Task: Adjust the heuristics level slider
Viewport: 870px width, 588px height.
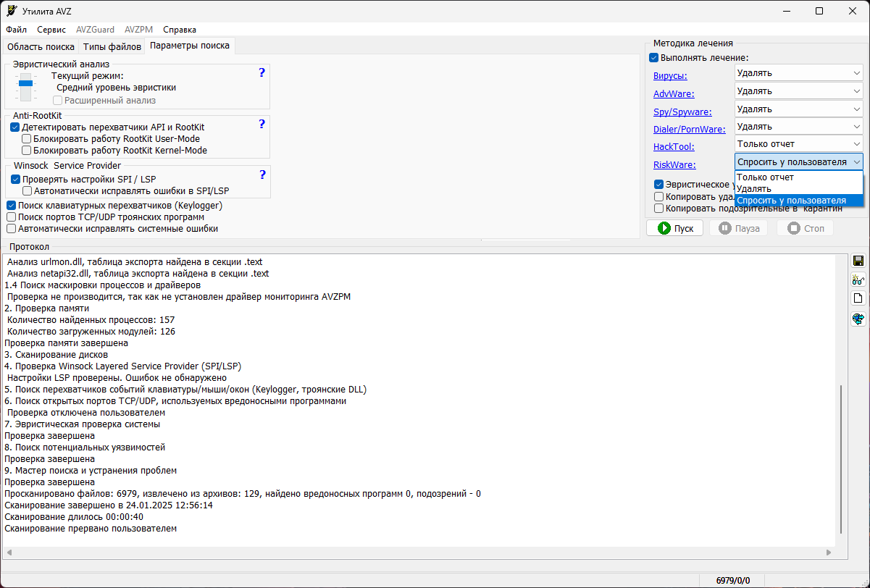Action: click(x=25, y=85)
